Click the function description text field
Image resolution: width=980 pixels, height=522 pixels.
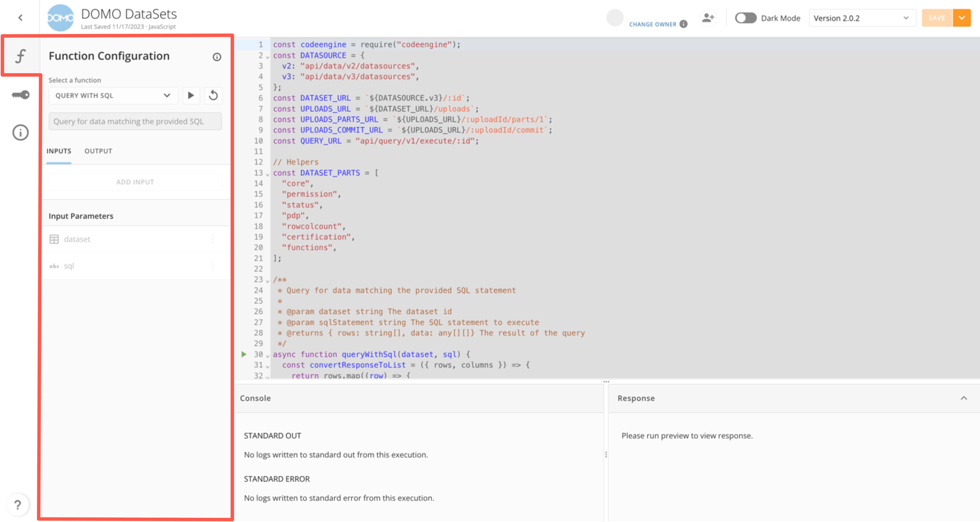135,121
